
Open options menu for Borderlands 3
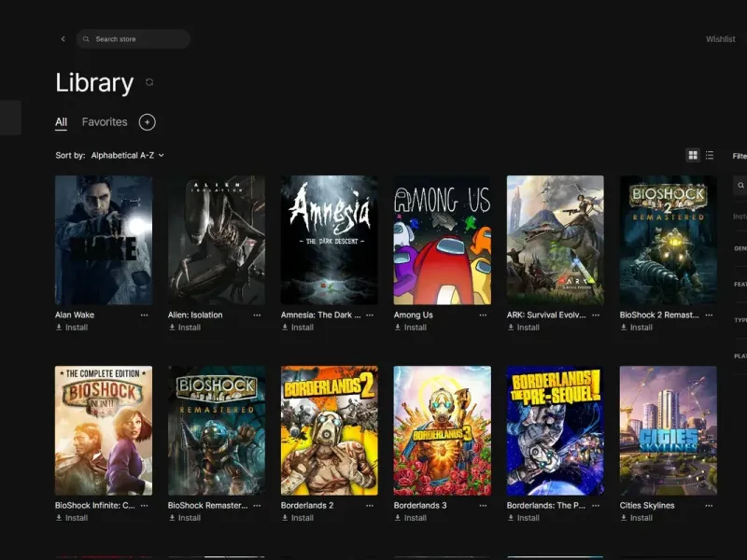point(483,506)
